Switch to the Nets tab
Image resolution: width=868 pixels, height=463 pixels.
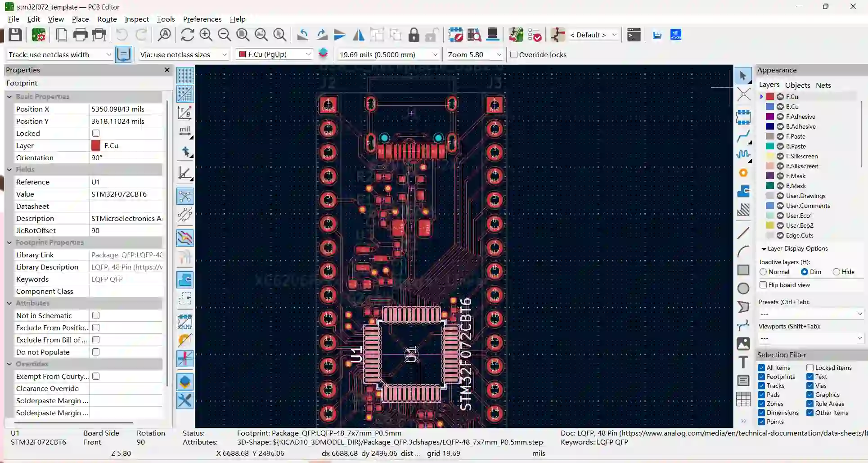pos(823,85)
